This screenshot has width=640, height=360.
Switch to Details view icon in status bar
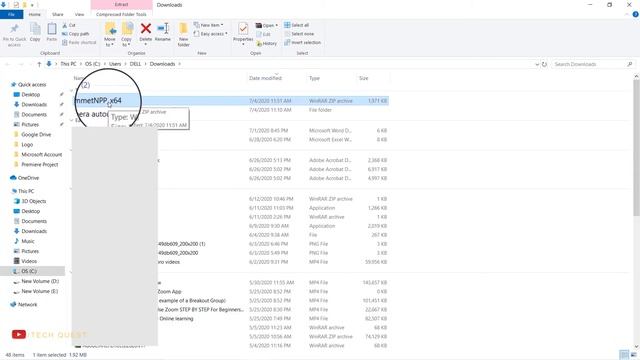click(x=624, y=355)
